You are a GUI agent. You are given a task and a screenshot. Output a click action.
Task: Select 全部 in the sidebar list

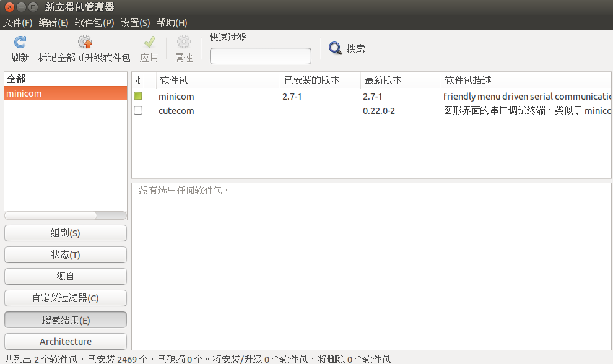click(65, 79)
